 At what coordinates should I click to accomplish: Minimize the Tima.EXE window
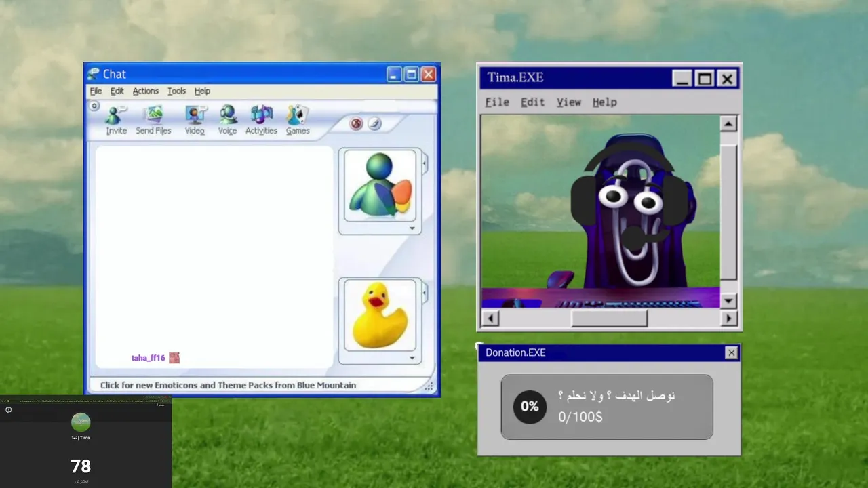[x=682, y=79]
